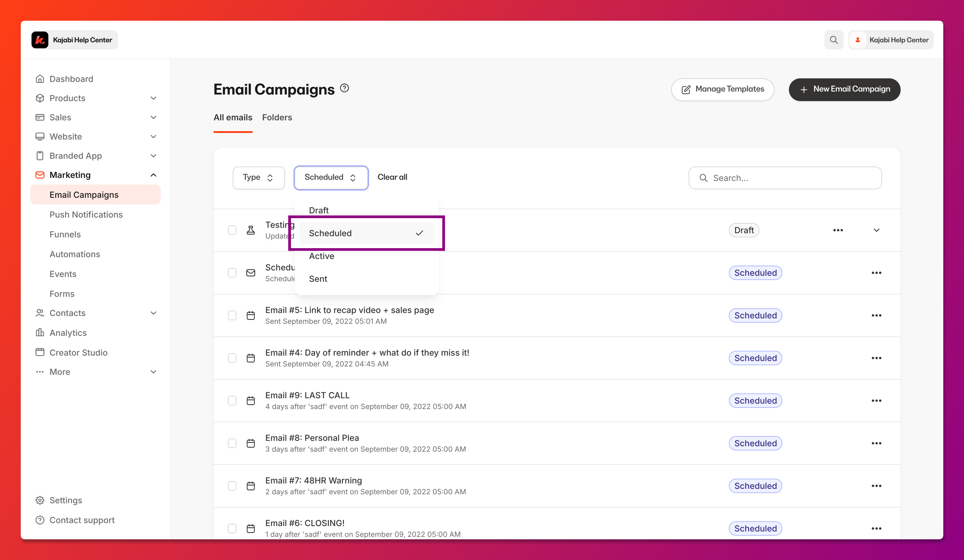Viewport: 964px width, 560px height.
Task: Click the Dashboard home icon
Action: [x=40, y=79]
